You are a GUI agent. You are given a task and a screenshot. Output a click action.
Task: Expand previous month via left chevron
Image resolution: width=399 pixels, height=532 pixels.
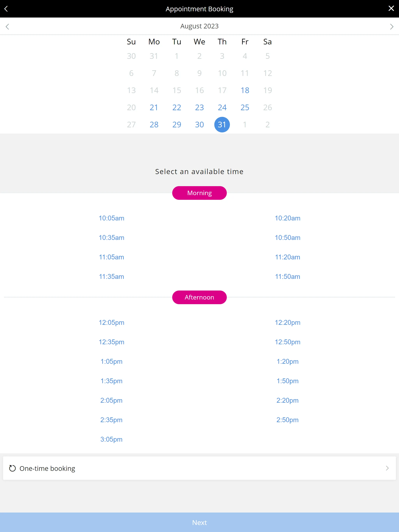click(8, 26)
